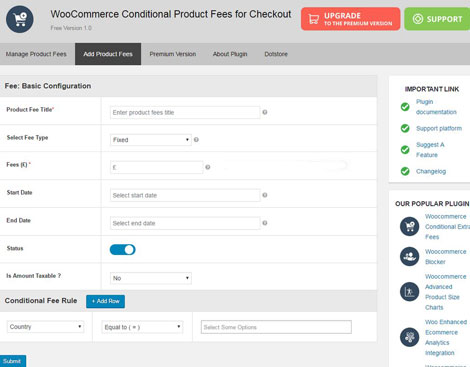Open the About Plugin tab
470x367 pixels.
click(x=230, y=54)
